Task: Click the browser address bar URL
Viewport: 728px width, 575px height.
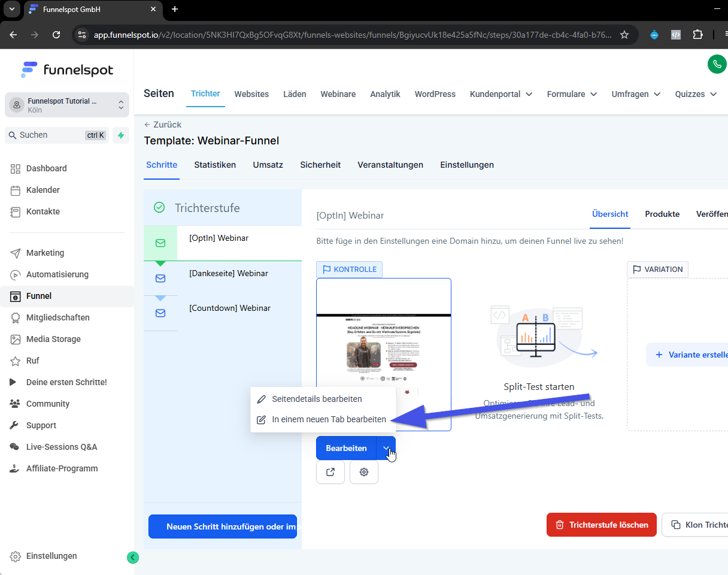Action: pyautogui.click(x=352, y=35)
